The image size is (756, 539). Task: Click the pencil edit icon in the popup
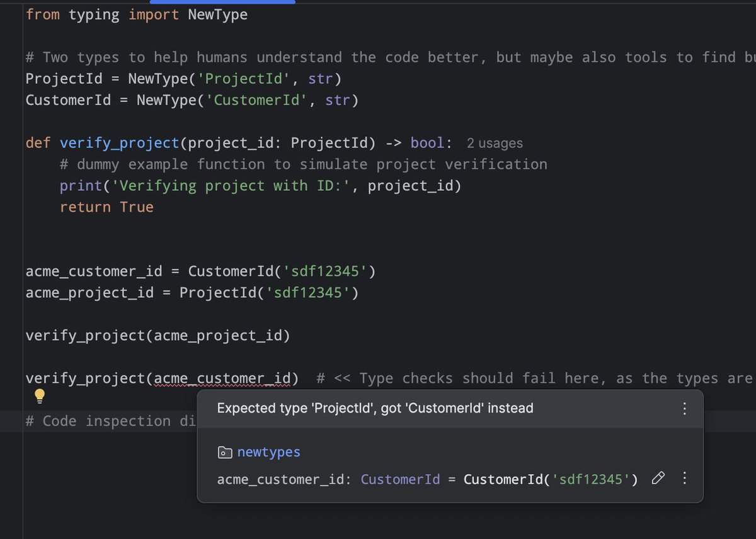pos(658,479)
